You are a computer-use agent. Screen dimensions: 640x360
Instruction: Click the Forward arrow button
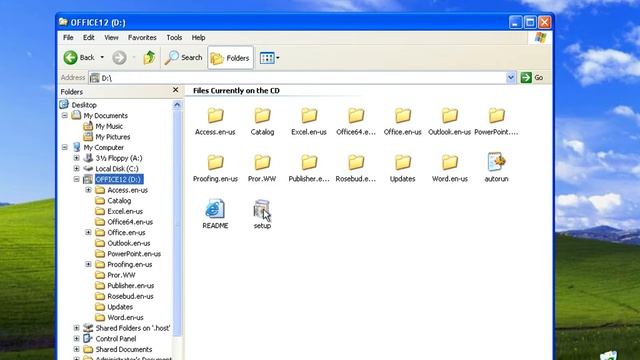click(119, 58)
